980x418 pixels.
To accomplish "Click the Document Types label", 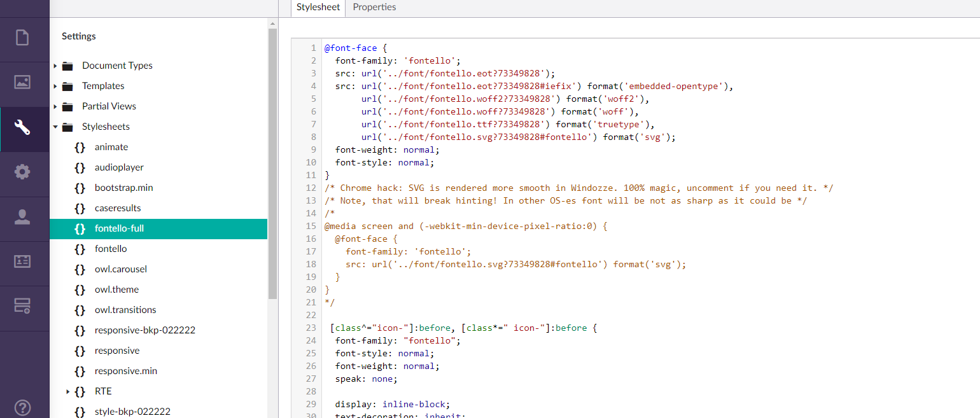I will 117,66.
